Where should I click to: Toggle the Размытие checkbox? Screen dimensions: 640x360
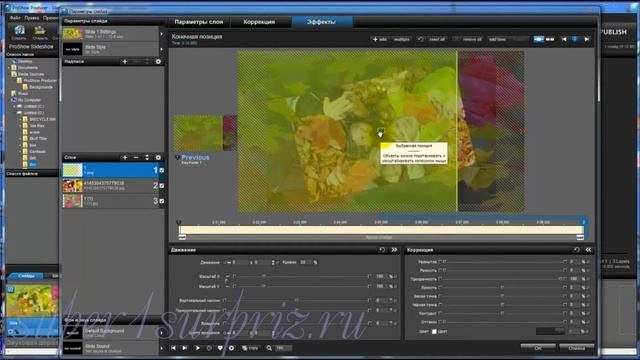(440, 262)
